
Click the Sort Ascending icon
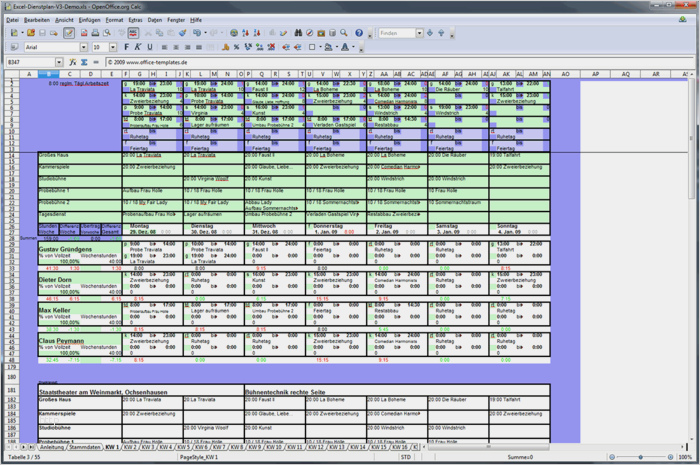(x=246, y=33)
